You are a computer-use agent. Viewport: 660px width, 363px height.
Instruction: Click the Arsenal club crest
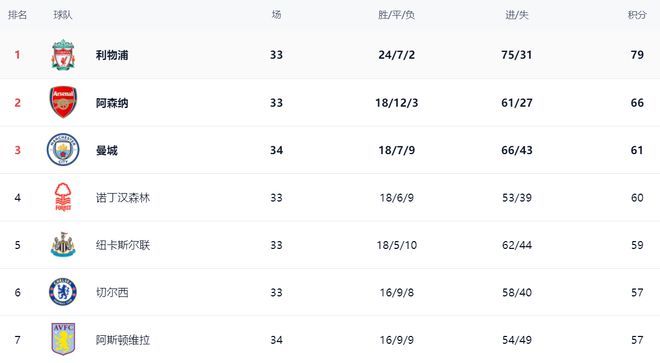63,102
